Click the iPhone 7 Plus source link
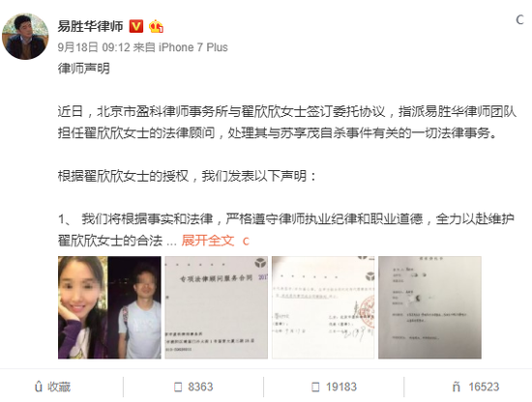 [193, 47]
